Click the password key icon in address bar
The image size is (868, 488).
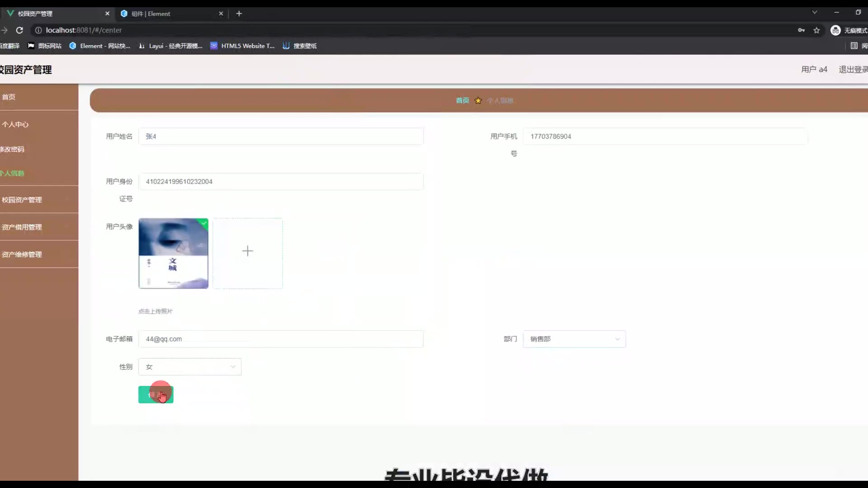coord(801,30)
